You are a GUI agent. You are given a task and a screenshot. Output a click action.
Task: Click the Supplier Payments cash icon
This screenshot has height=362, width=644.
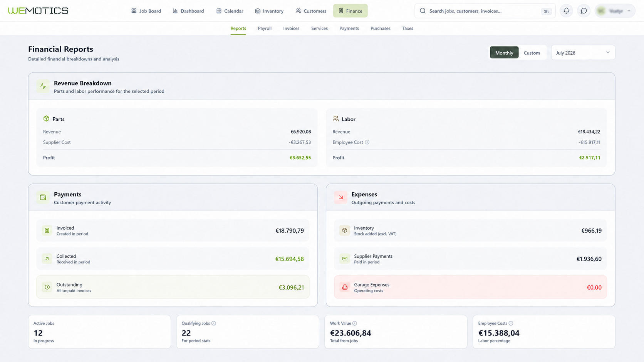tap(345, 259)
